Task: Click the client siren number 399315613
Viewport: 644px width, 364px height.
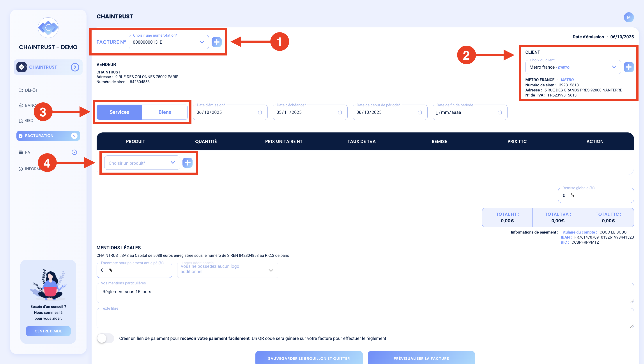Action: (569, 85)
